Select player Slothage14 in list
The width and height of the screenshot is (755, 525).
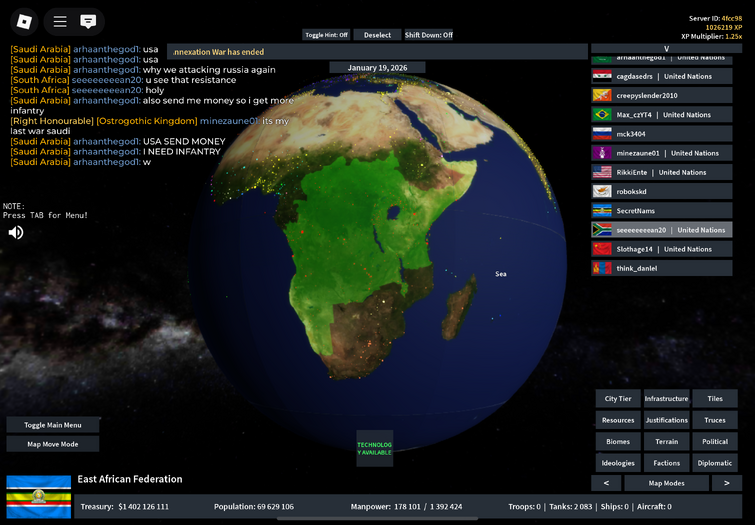click(662, 249)
